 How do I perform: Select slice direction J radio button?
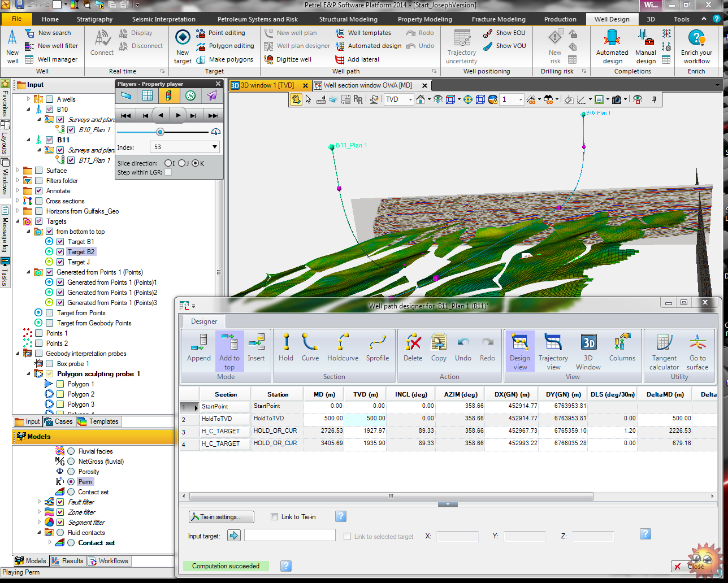pos(182,163)
